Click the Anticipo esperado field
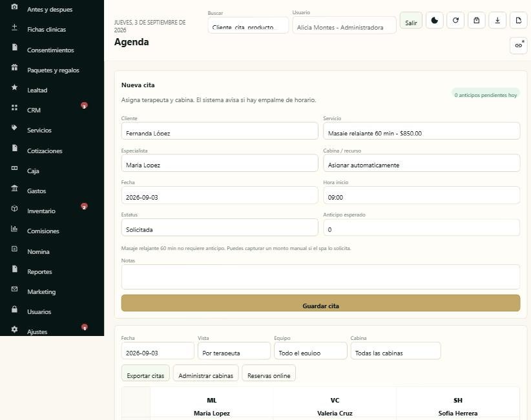 pyautogui.click(x=421, y=227)
